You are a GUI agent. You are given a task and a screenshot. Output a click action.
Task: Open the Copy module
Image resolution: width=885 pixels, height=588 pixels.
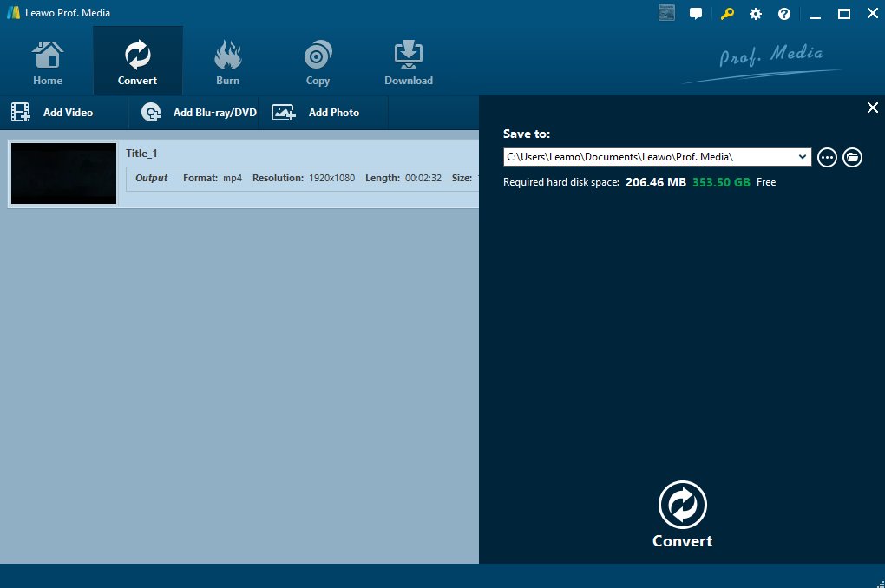point(318,62)
